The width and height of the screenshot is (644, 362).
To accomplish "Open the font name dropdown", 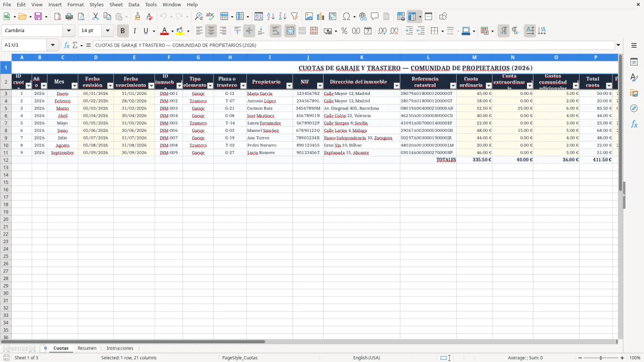I will pyautogui.click(x=69, y=31).
